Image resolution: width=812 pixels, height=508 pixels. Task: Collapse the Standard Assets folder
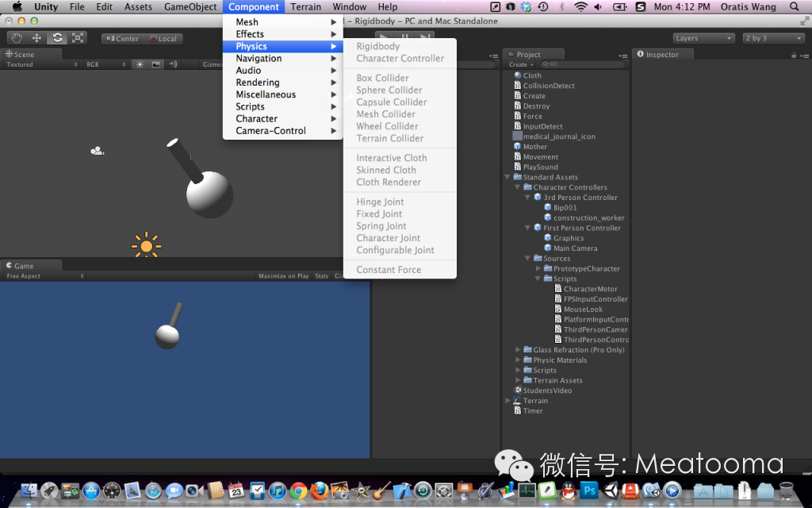(507, 177)
